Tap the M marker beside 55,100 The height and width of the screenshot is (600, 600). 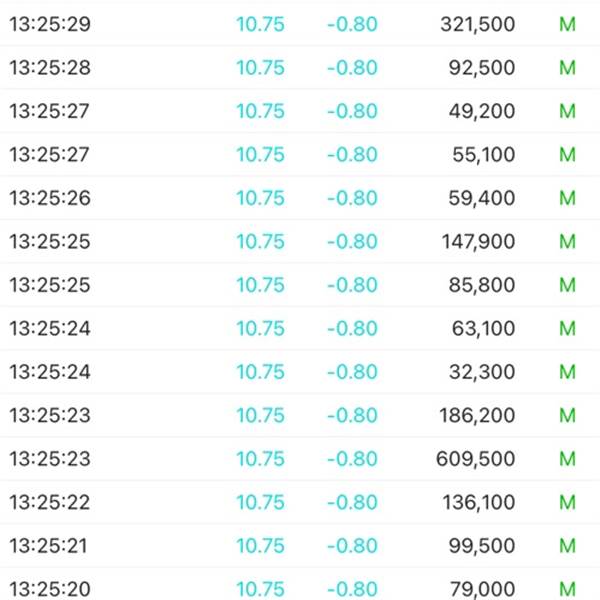point(567,155)
